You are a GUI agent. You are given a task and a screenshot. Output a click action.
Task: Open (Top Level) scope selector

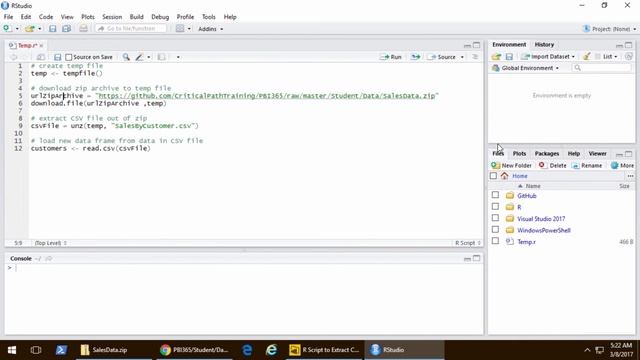(51, 243)
